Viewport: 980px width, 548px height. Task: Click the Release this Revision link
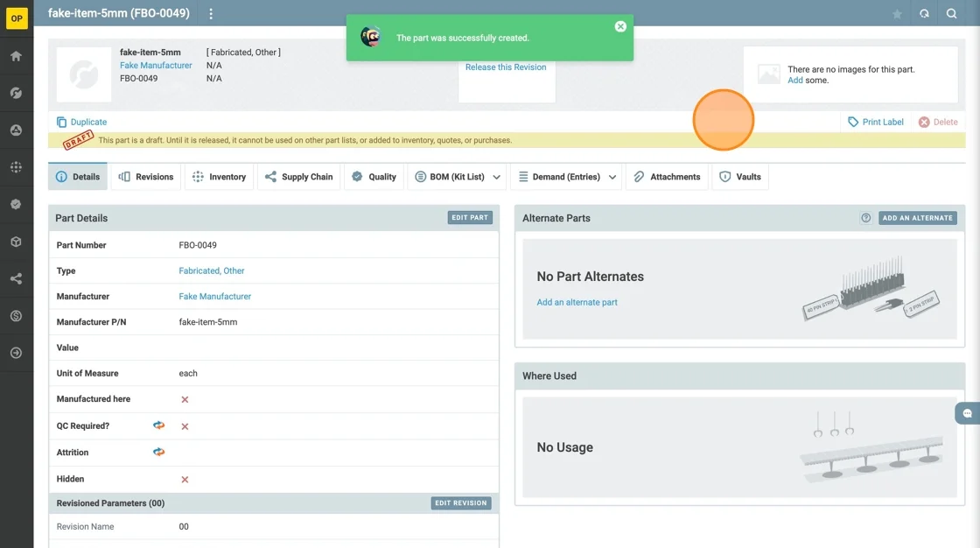pos(506,67)
